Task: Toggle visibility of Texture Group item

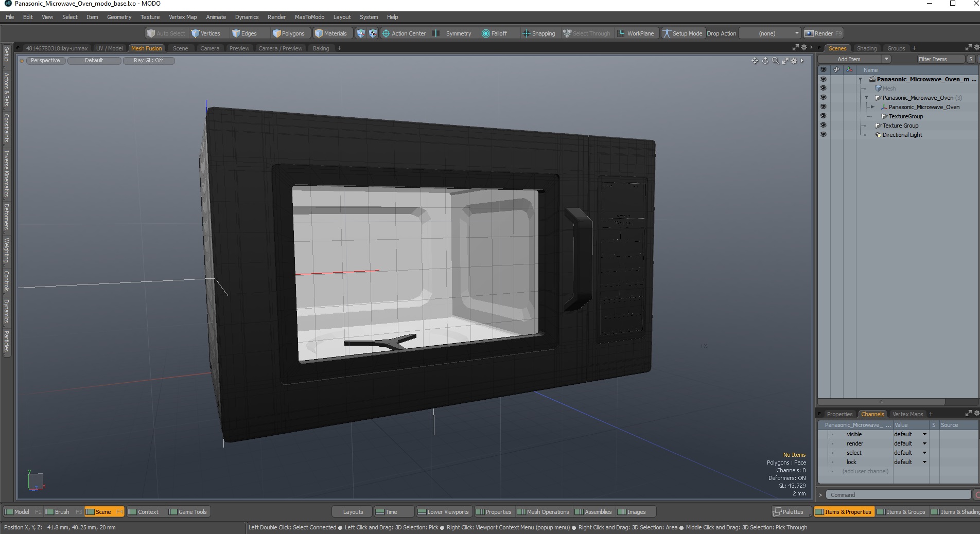Action: (x=823, y=126)
